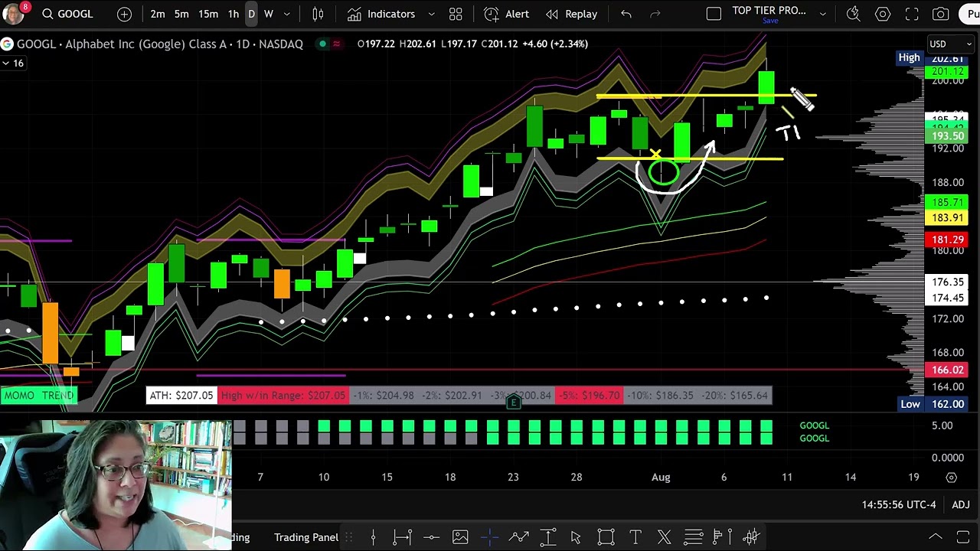980x551 pixels.
Task: Open chart settings hexagon icon
Action: click(x=883, y=14)
